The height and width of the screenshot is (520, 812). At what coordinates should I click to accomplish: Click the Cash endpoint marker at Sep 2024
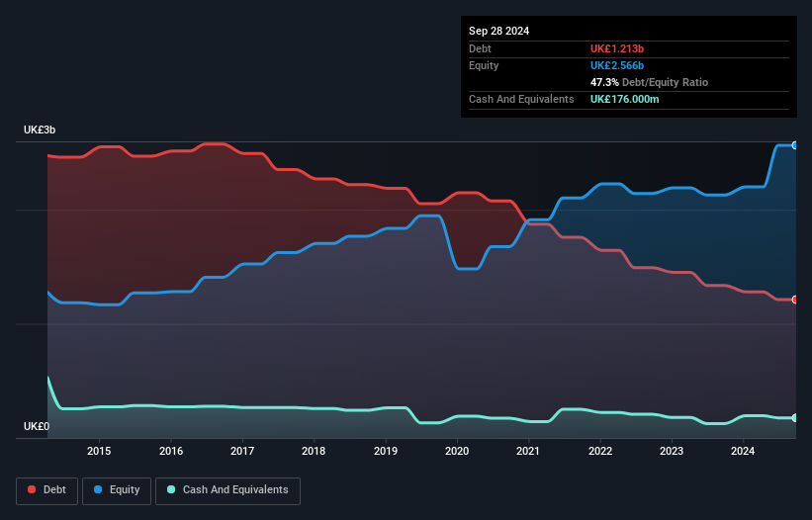(794, 417)
